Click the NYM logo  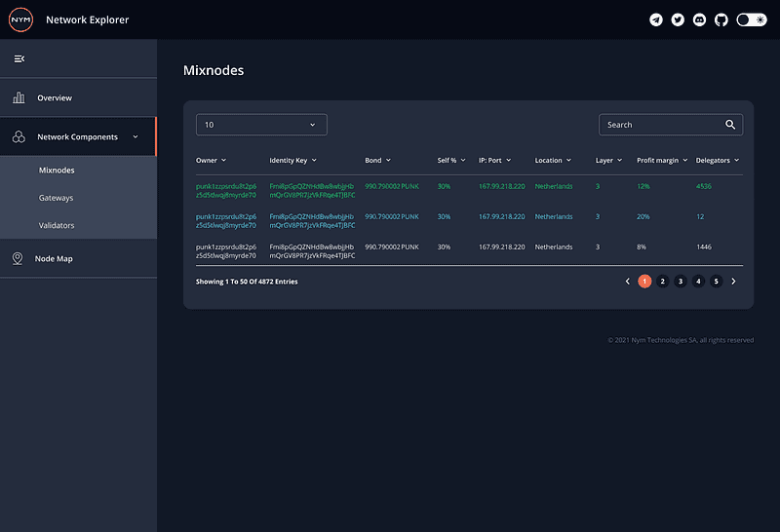21,19
